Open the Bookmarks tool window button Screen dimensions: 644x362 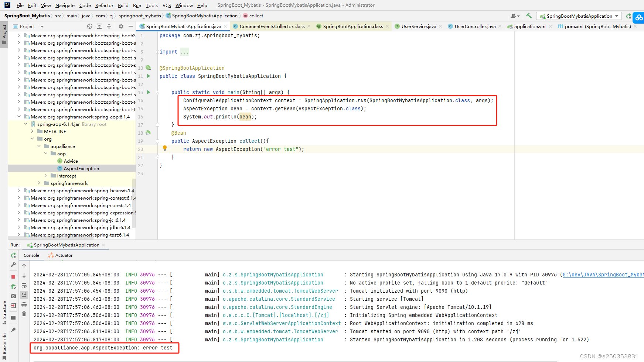tap(4, 346)
